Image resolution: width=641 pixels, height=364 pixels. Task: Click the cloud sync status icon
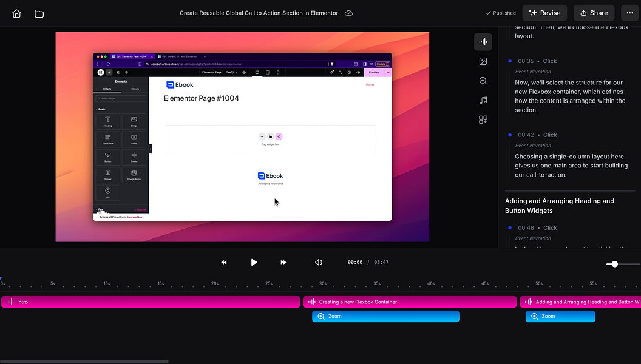pos(348,13)
